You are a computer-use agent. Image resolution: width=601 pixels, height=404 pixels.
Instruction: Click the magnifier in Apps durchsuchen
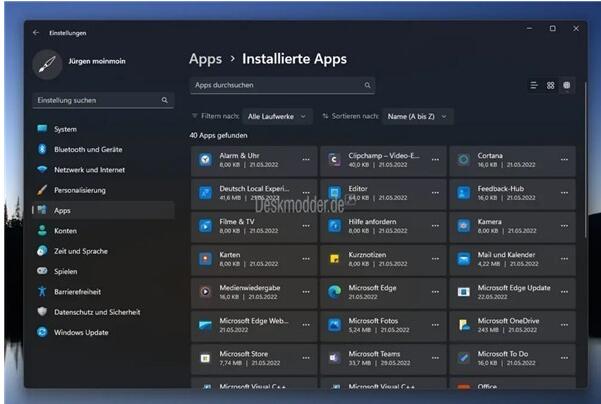coord(367,85)
